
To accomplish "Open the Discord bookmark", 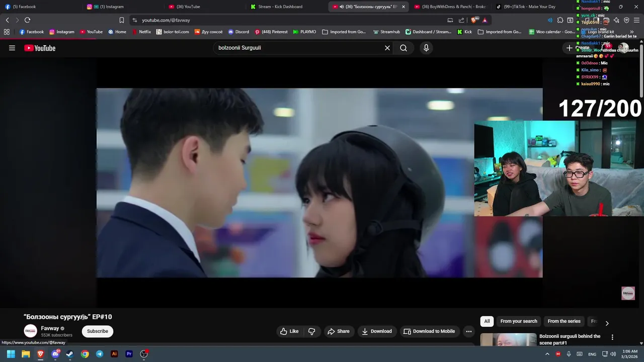I will click(238, 32).
